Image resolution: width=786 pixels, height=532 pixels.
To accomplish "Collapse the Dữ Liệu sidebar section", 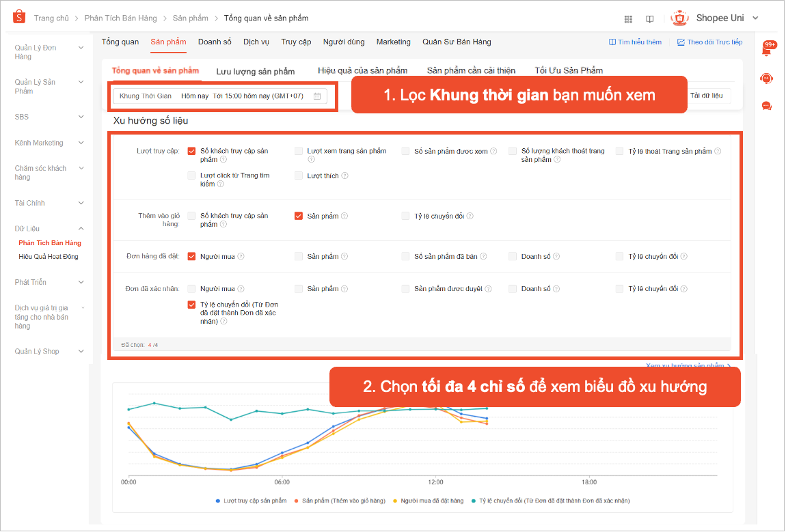I will tap(81, 229).
